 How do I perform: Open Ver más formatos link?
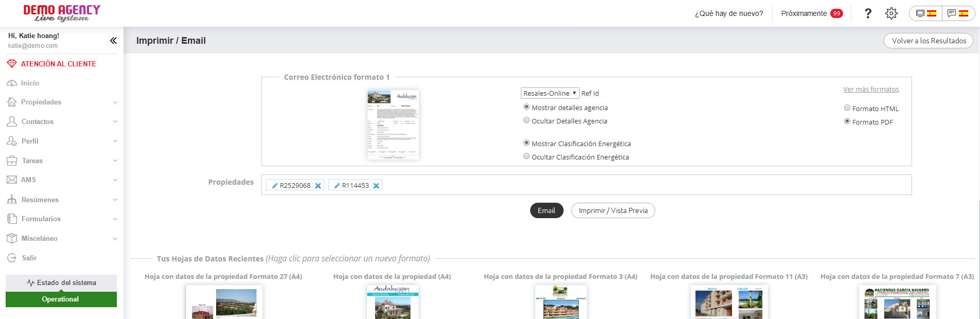click(871, 89)
